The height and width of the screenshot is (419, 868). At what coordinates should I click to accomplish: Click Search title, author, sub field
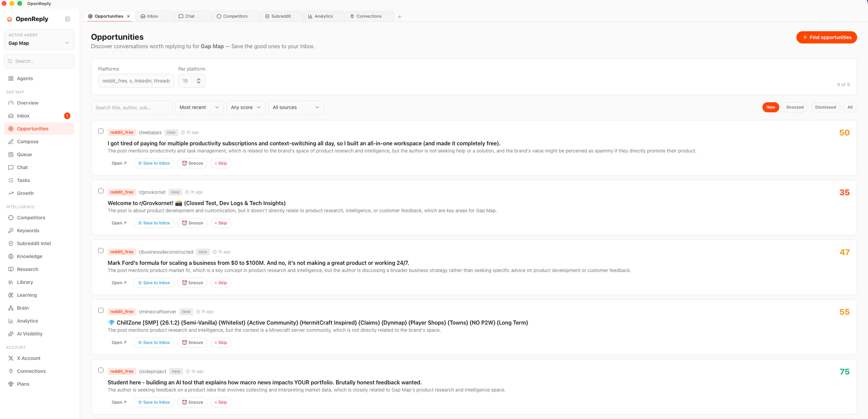point(131,107)
